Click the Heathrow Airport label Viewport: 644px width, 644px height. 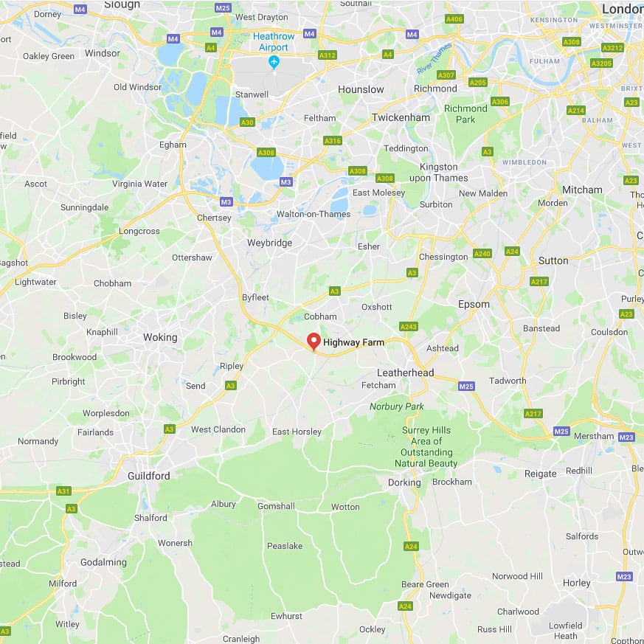274,41
